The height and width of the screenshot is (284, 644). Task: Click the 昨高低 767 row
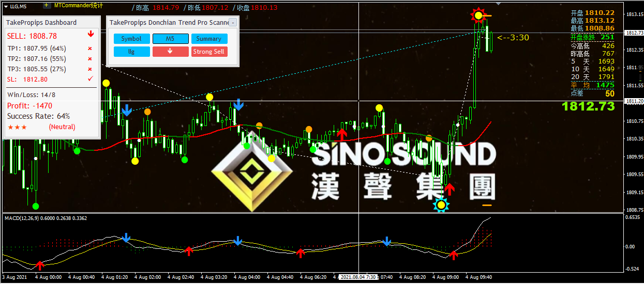592,53
